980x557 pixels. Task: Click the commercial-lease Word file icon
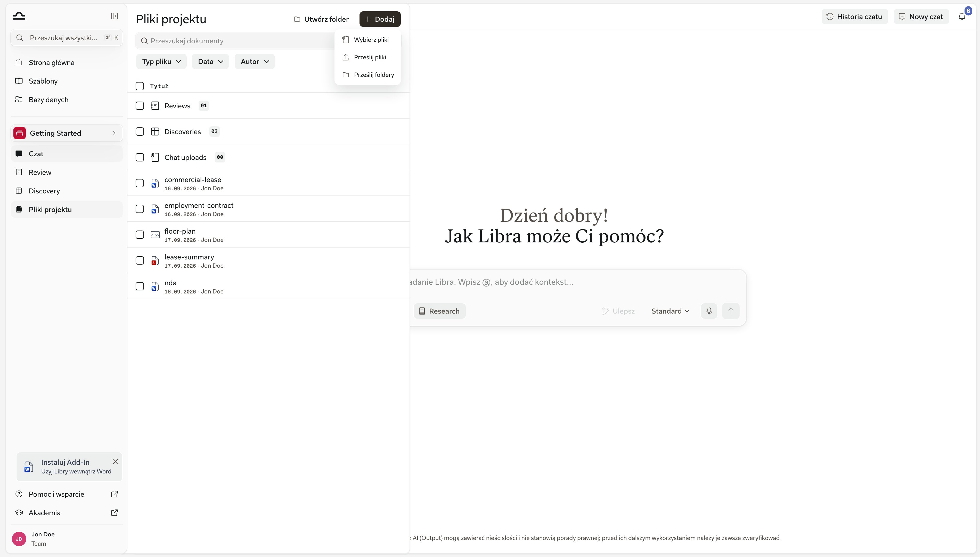155,183
